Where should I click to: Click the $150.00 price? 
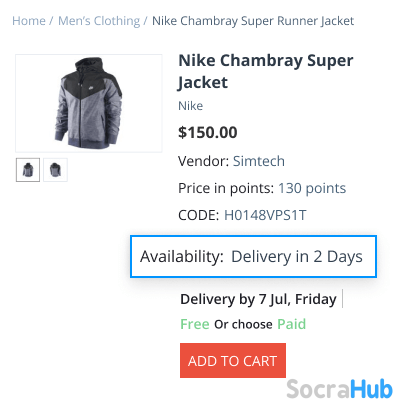(x=208, y=132)
